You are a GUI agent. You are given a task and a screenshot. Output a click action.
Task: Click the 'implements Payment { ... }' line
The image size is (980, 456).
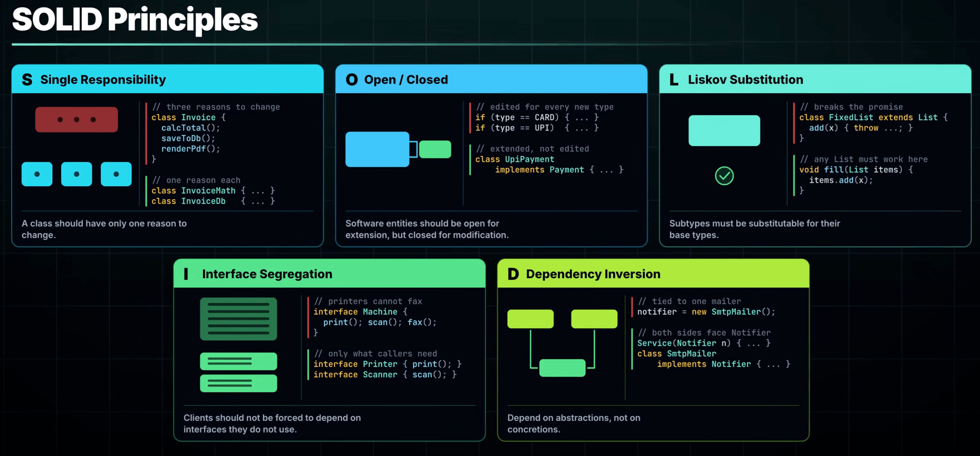tap(559, 170)
